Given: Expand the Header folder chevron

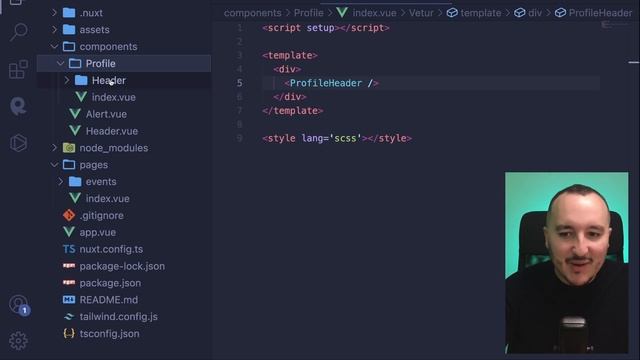Looking at the screenshot, I should point(67,80).
